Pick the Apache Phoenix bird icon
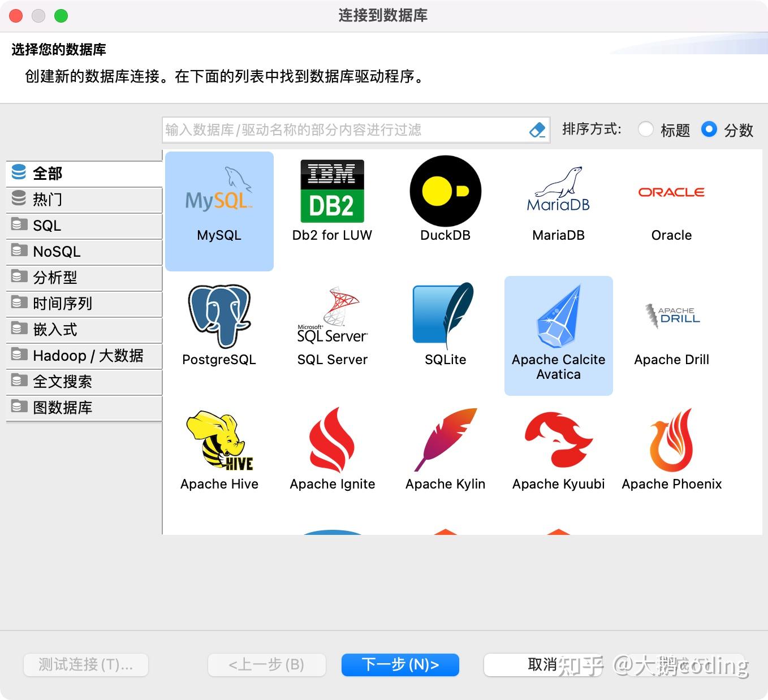 671,440
